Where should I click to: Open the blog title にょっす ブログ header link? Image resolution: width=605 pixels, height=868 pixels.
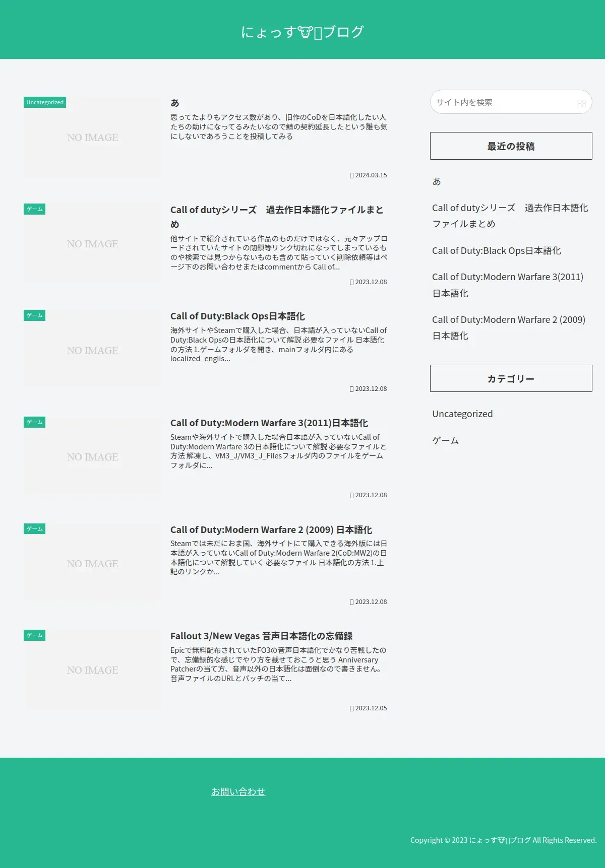tap(302, 32)
